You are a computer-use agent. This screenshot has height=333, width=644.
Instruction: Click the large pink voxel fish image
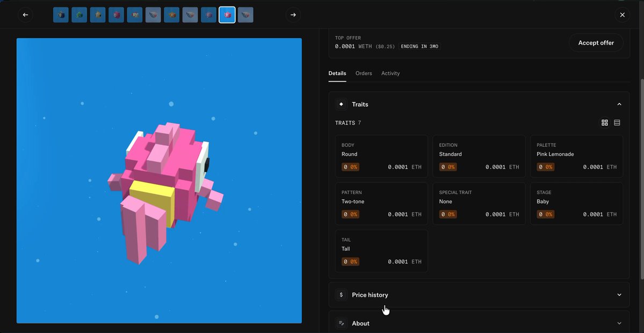[160, 180]
